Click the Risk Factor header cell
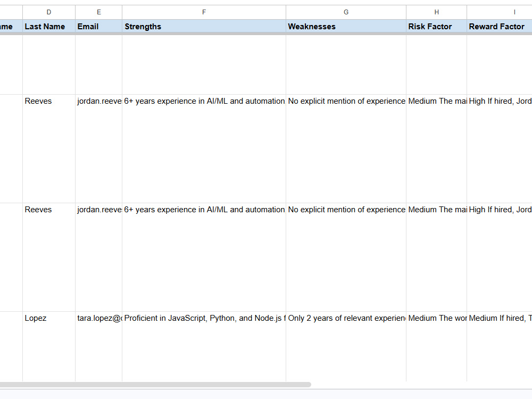Screen dimensions: 532x399 (x=436, y=27)
